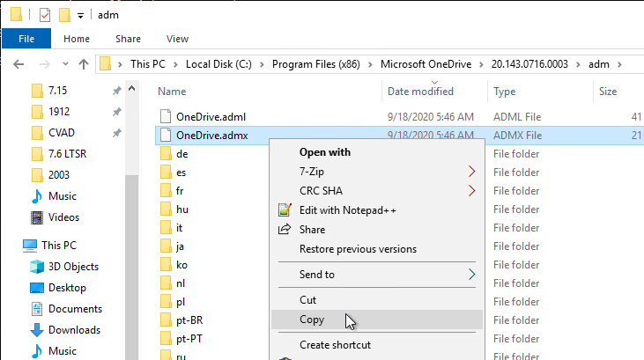The image size is (644, 360).
Task: Expand the Send to submenu
Action: click(377, 275)
